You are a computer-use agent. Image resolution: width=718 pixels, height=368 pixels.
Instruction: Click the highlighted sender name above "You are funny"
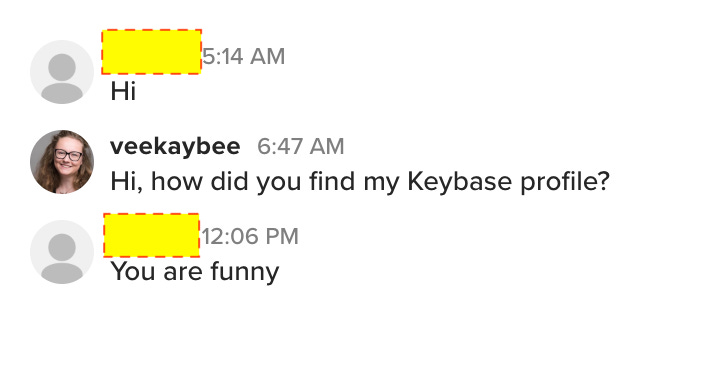(x=152, y=235)
